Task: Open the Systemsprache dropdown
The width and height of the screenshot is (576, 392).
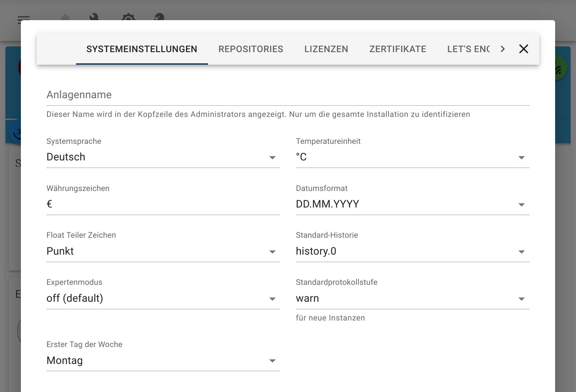Action: (x=163, y=157)
